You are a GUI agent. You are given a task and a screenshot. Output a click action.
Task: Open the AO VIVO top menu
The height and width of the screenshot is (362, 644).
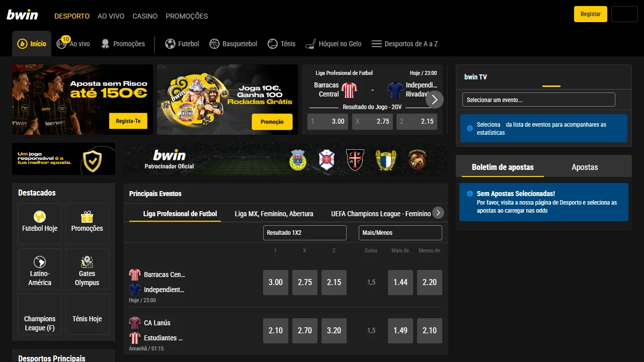tap(111, 16)
